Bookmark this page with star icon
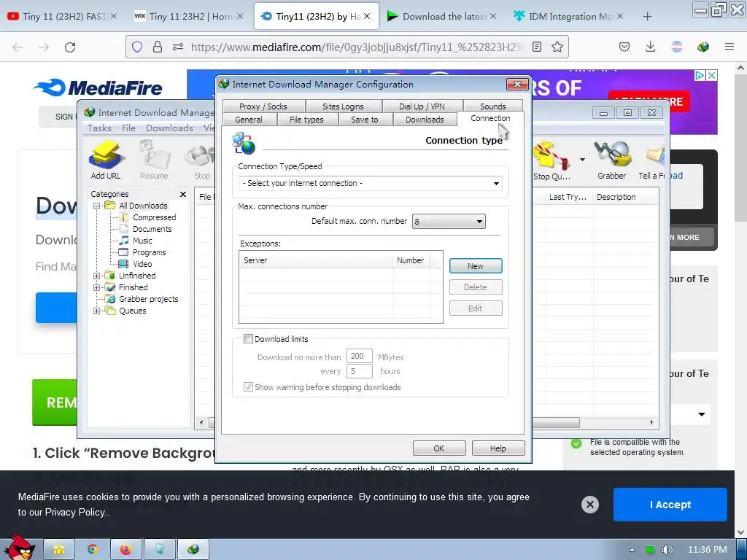Image resolution: width=747 pixels, height=560 pixels. 557,47
